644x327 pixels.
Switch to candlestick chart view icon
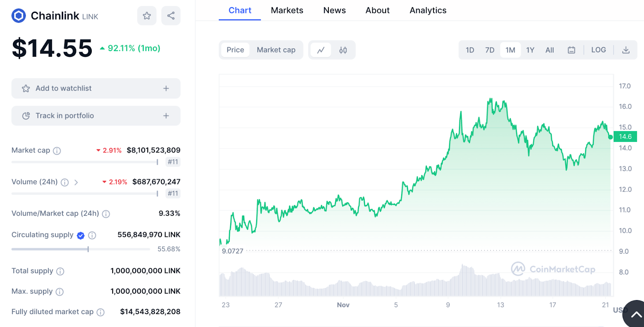pyautogui.click(x=343, y=50)
